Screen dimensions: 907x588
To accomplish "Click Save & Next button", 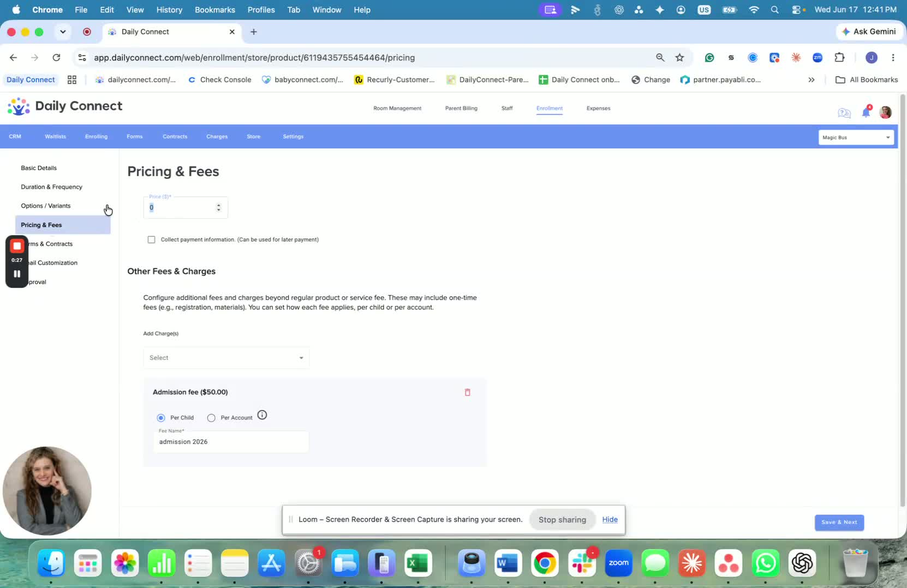I will tap(839, 522).
